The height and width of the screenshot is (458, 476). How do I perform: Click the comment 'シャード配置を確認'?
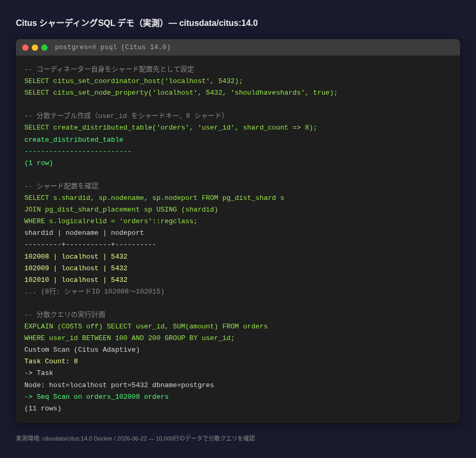[x=61, y=186]
